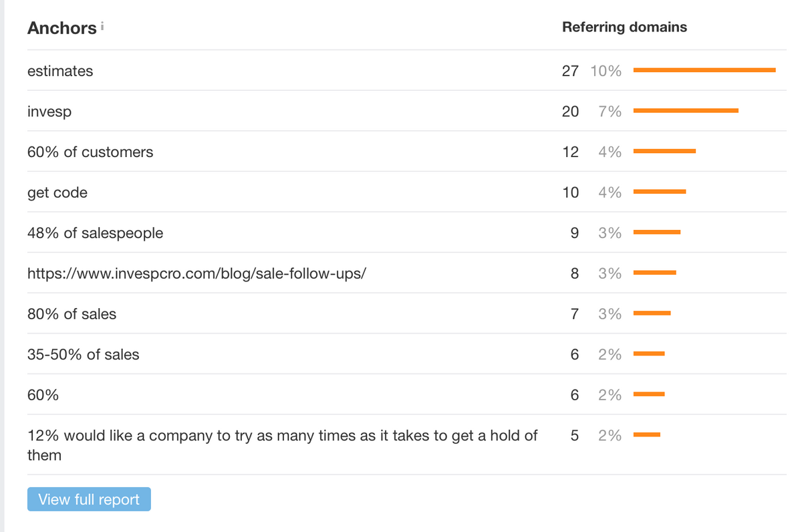Click referring domains count 10 for get code
802x532 pixels.
(570, 193)
